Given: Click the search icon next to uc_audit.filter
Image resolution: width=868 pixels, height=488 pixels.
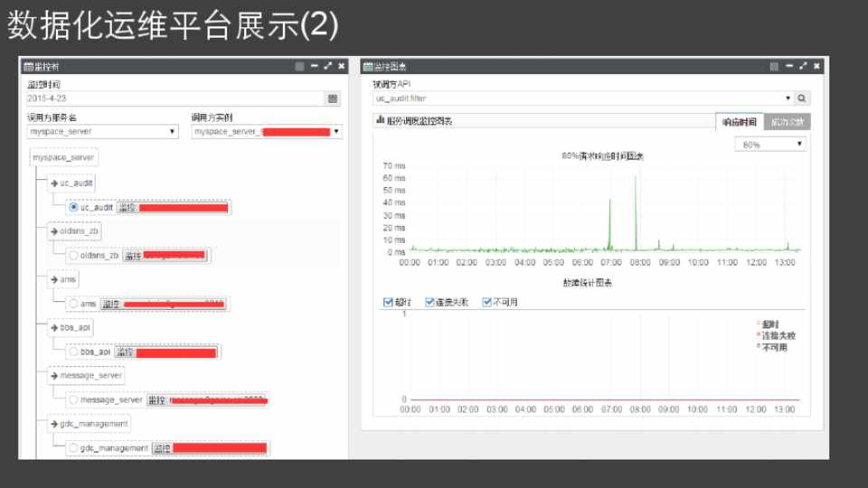Looking at the screenshot, I should click(x=802, y=99).
